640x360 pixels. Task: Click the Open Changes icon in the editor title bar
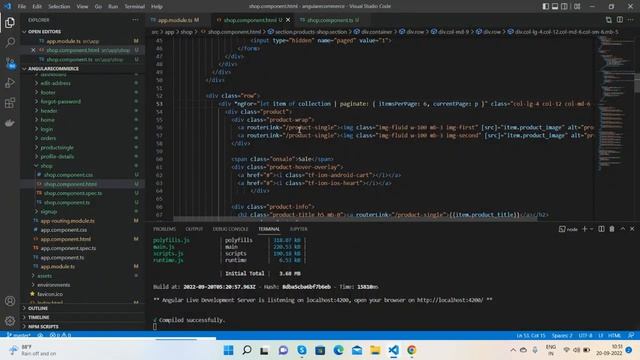(x=609, y=20)
